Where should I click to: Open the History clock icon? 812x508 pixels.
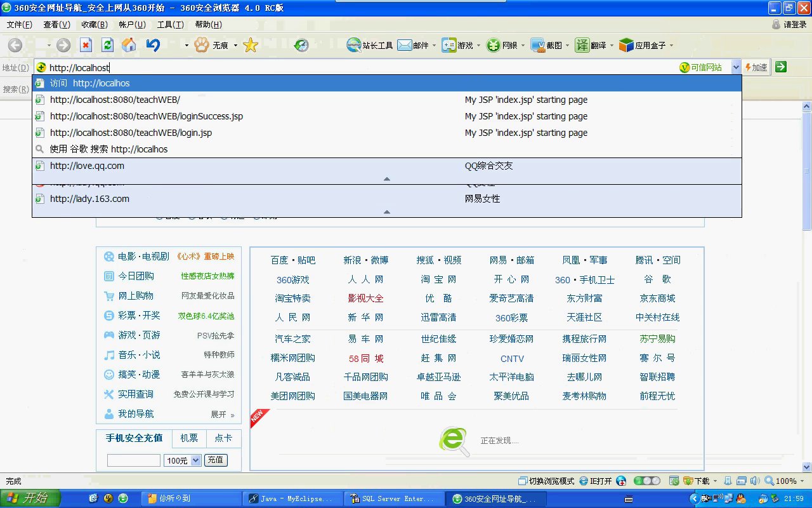[301, 45]
